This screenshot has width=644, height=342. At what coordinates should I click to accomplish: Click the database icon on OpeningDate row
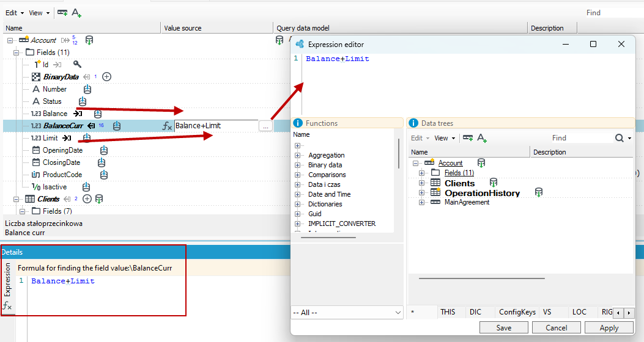tap(104, 150)
